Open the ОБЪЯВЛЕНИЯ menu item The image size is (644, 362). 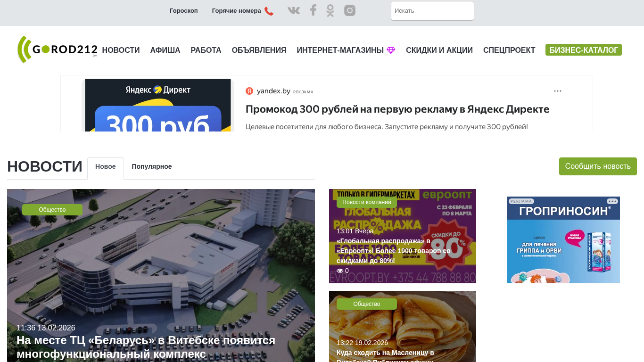pos(259,50)
